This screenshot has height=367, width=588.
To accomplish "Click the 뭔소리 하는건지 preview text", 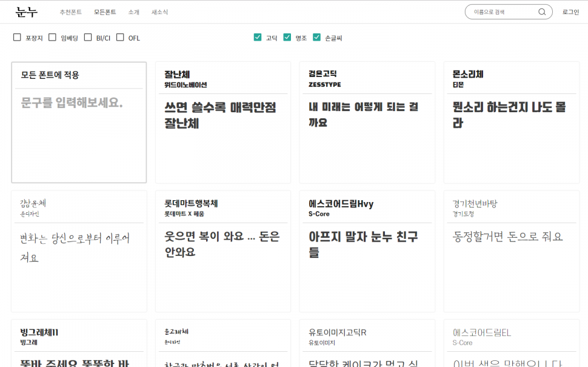I will [509, 115].
